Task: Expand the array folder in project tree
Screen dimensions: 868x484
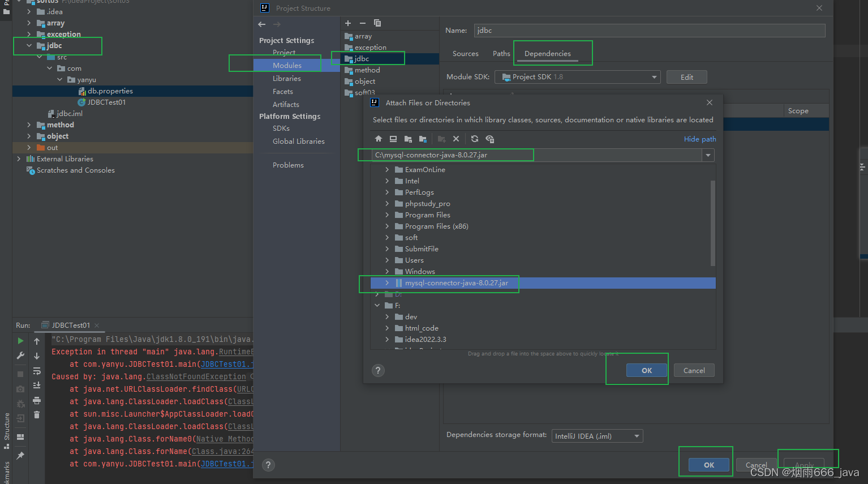Action: click(x=29, y=23)
